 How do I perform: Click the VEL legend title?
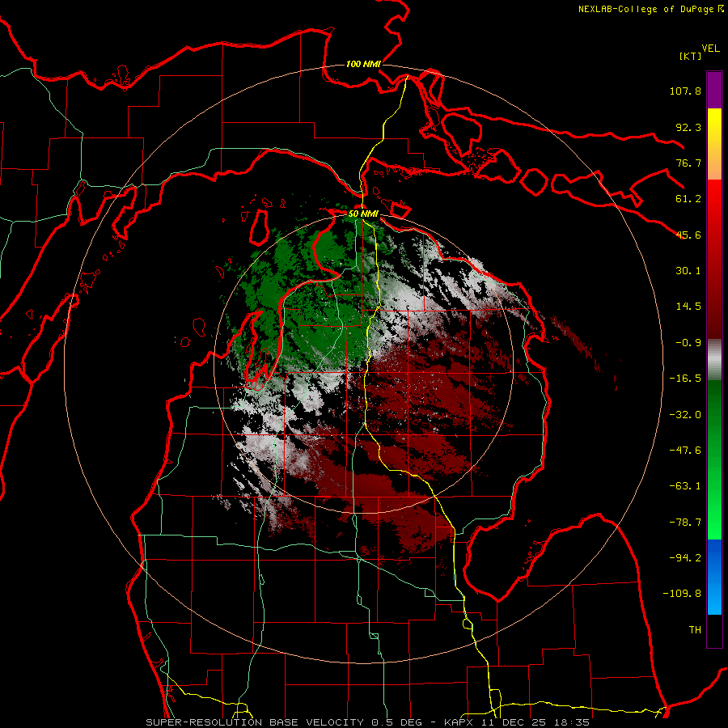point(710,49)
